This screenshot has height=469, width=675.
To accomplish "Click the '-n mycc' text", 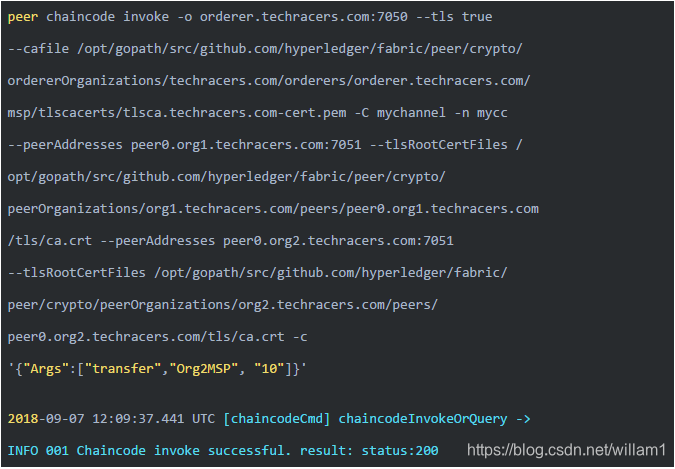I will 481,113.
